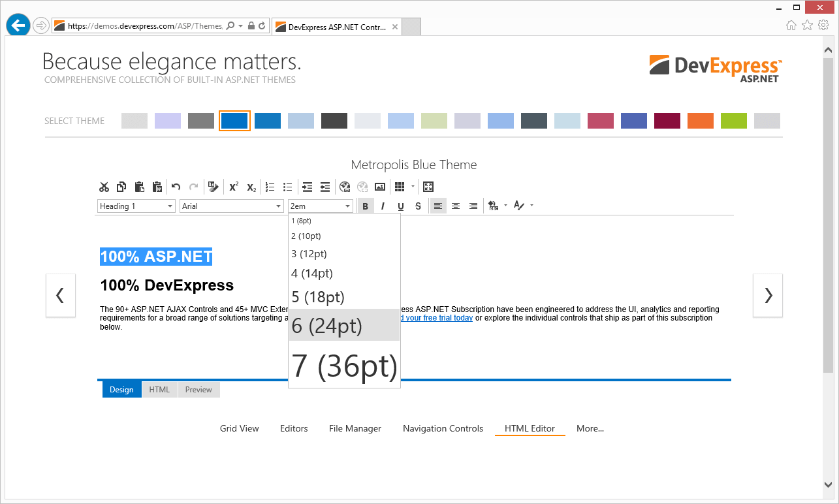Click the Align Right icon

(x=473, y=206)
